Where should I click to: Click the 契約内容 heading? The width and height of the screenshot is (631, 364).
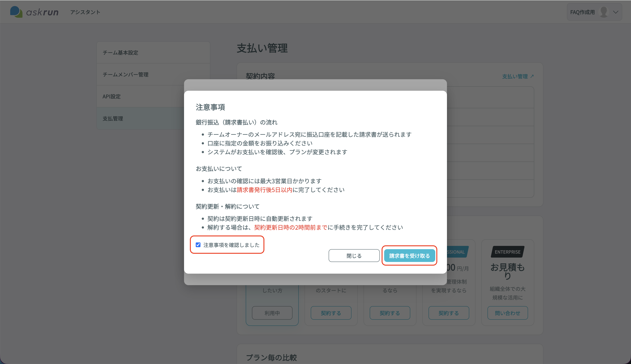[260, 76]
